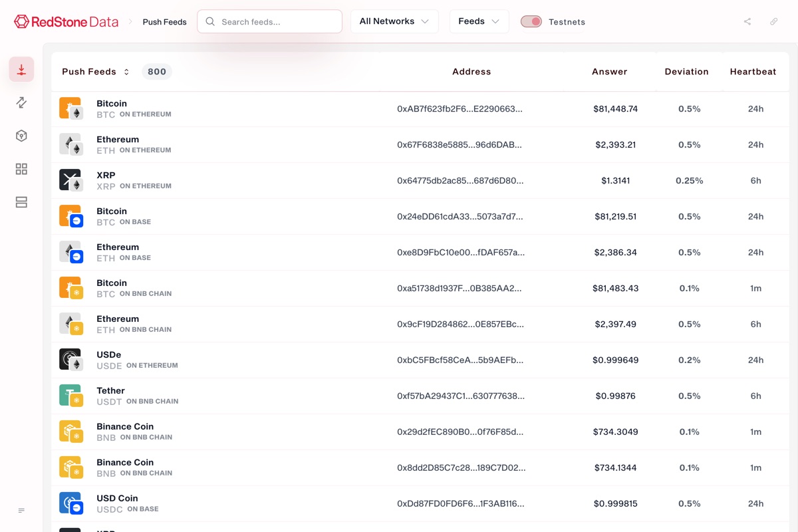Click the Deviation column header
Image resolution: width=798 pixels, height=532 pixels.
[x=686, y=72]
